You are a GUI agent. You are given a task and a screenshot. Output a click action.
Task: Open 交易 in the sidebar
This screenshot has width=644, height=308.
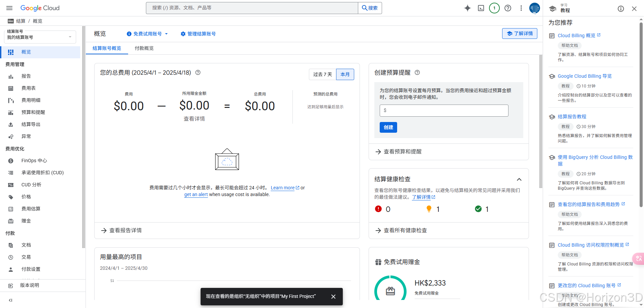tap(40, 257)
